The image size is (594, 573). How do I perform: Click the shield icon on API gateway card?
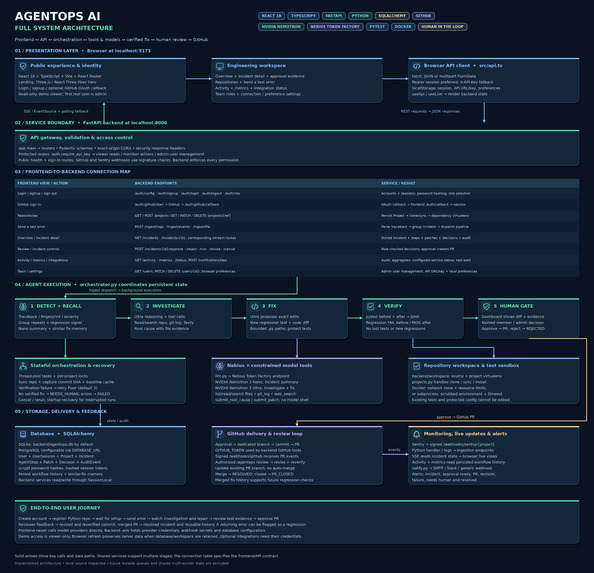pos(23,138)
